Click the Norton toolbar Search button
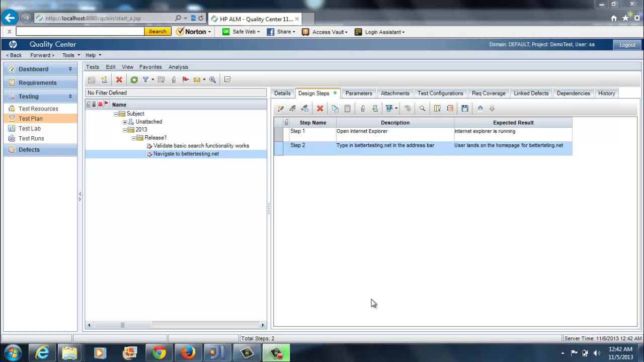 (157, 32)
